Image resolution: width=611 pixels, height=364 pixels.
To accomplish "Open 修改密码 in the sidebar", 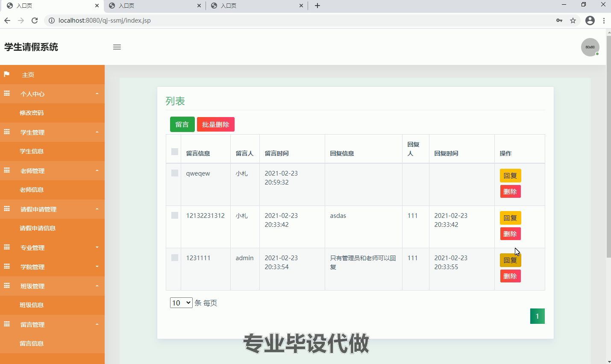I will click(32, 113).
